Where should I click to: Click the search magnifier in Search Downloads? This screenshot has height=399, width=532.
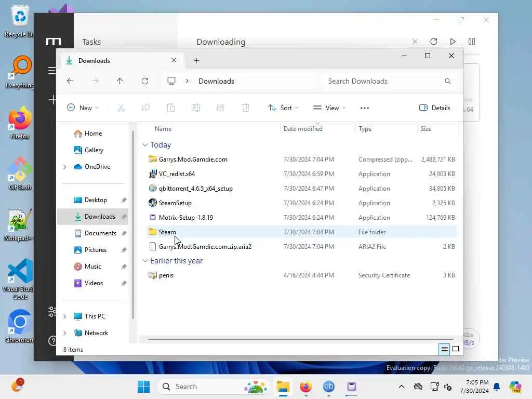[x=448, y=81]
